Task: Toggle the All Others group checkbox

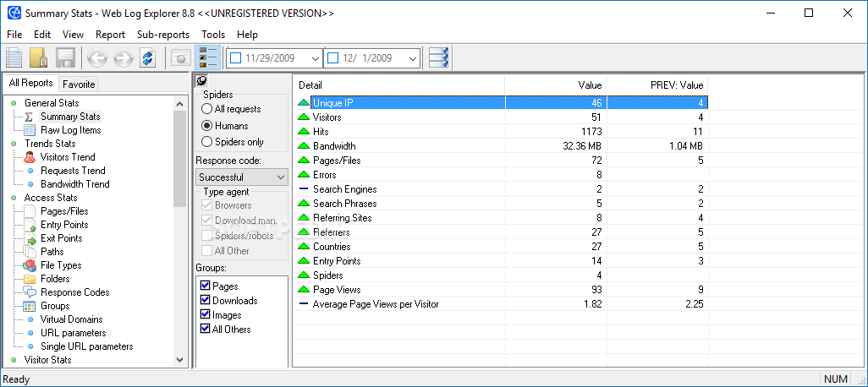Action: [x=206, y=329]
